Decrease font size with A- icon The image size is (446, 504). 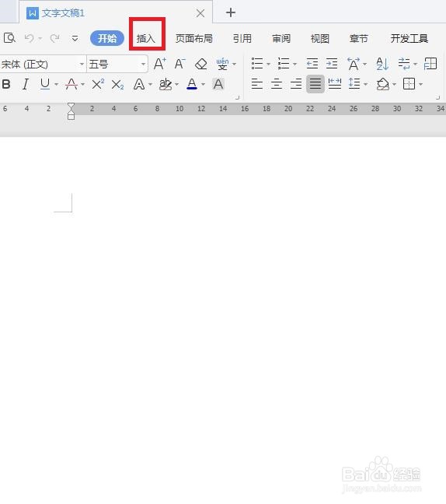179,64
